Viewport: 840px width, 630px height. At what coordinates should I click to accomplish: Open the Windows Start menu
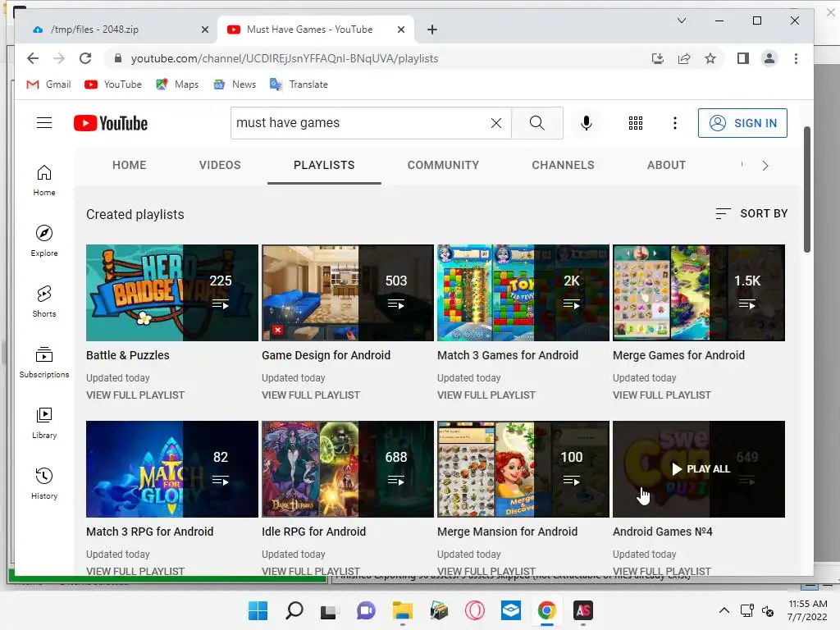pos(258,610)
